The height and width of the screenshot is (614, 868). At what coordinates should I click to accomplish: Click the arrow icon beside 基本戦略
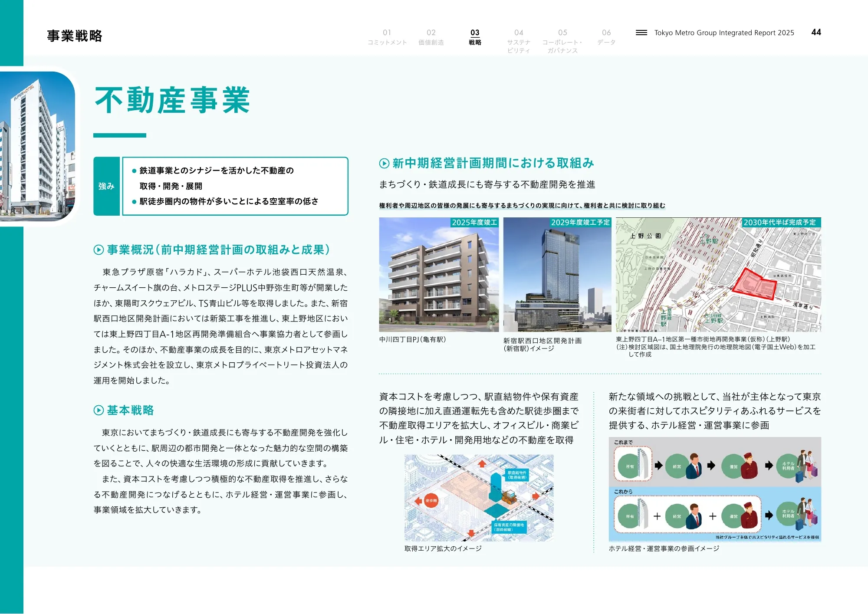pos(99,410)
